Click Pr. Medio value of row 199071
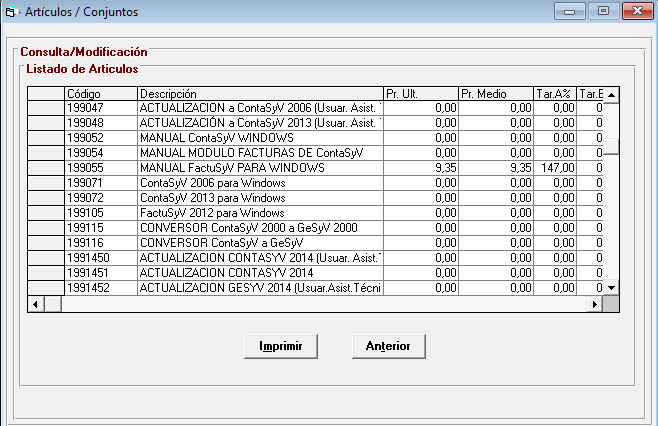 click(x=496, y=183)
